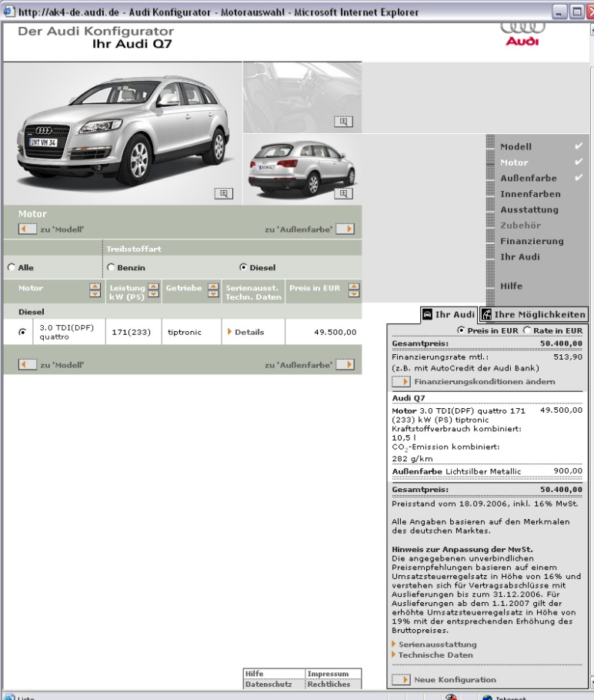Enlarge the front view Q7 image via magnifier icon
Viewport: 594px width, 700px height.
tap(223, 193)
